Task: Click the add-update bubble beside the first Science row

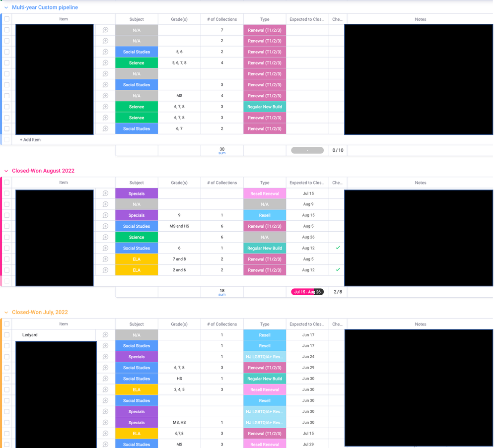Action: tap(105, 63)
